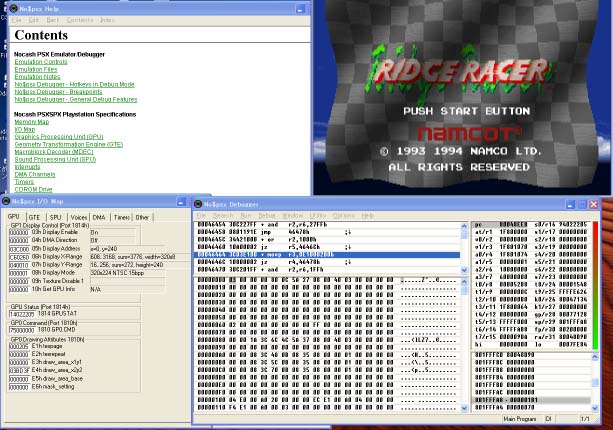Viewport: 613px width, 430px height.
Task: Open the Debugger Utility menu
Action: coord(317,215)
